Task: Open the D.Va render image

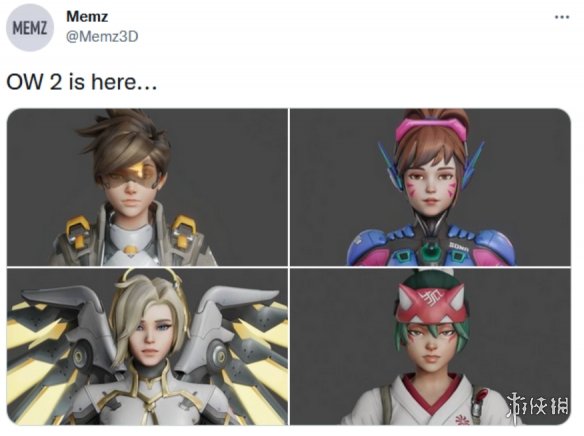Action: [x=430, y=187]
